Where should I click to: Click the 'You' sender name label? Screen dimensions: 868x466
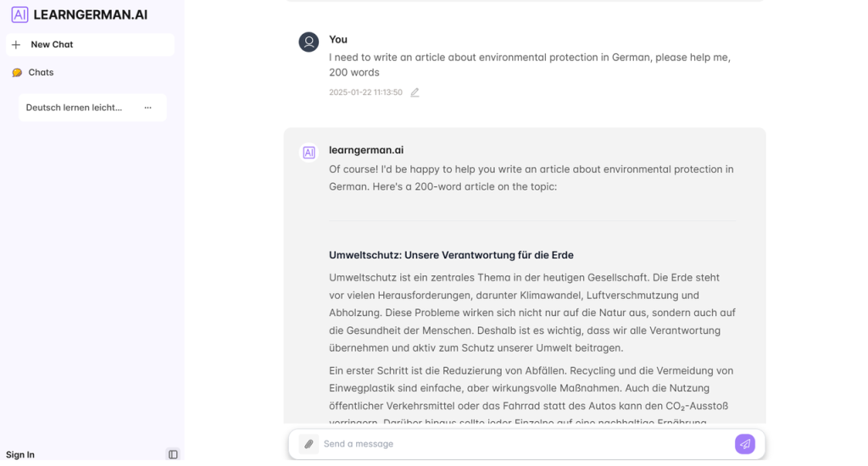click(x=338, y=40)
